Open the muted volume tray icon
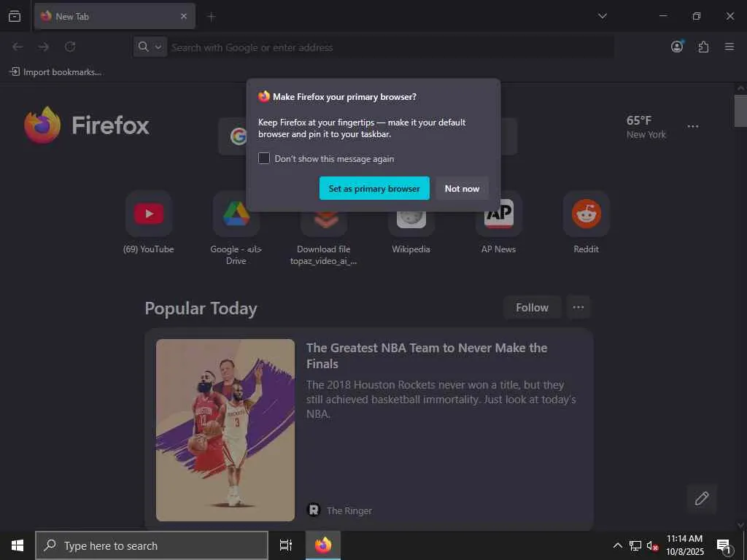Screen dimensions: 747x560 (652, 545)
